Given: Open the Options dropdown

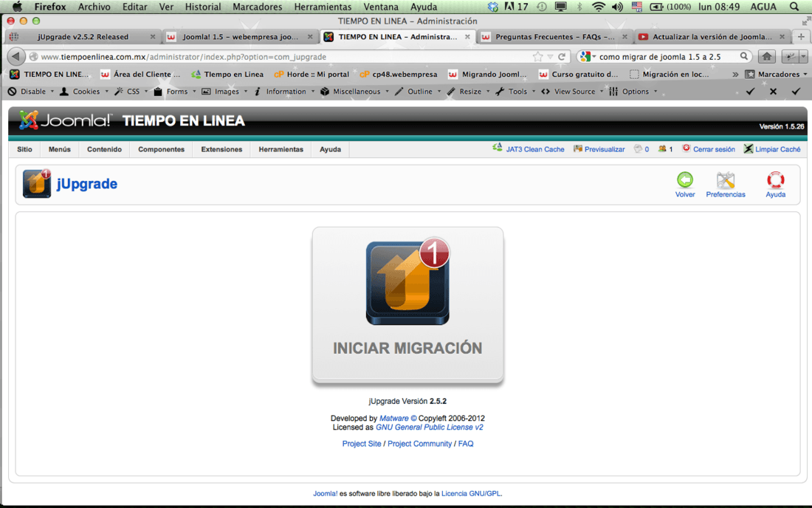Looking at the screenshot, I should click(633, 91).
